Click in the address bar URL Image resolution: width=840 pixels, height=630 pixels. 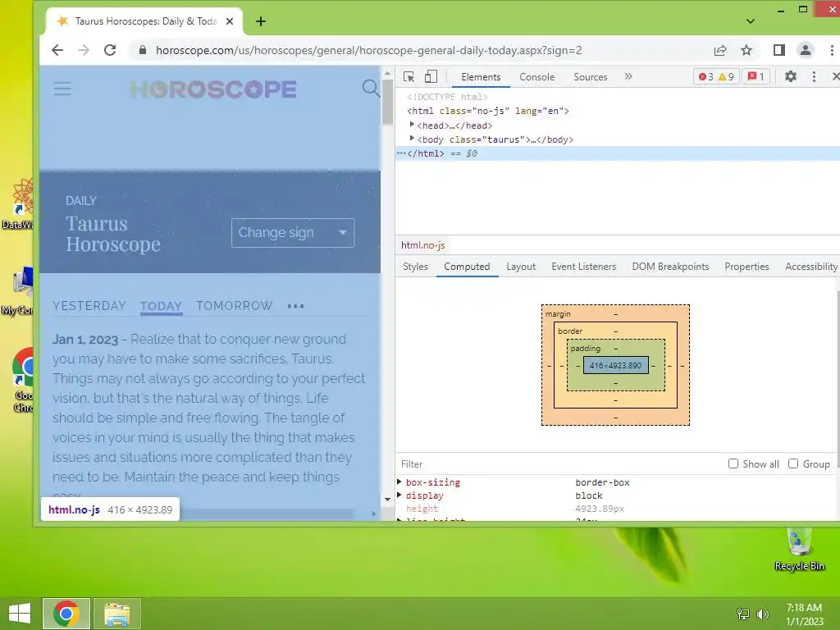[368, 50]
